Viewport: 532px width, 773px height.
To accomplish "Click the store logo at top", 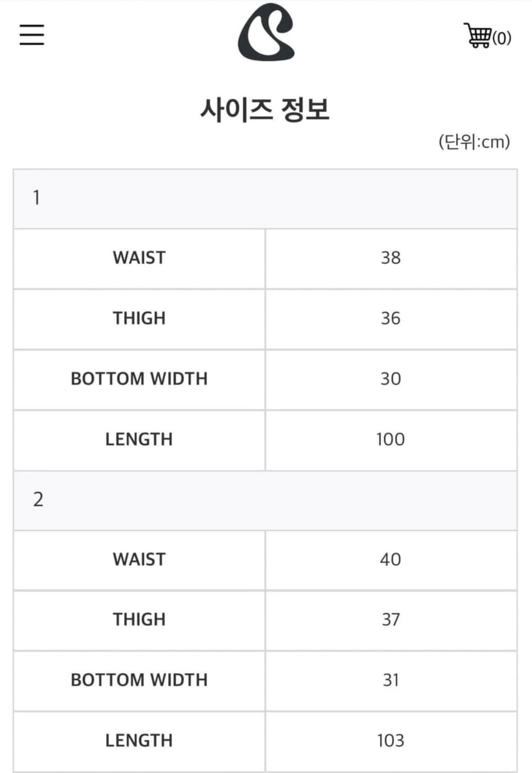I will 266,32.
